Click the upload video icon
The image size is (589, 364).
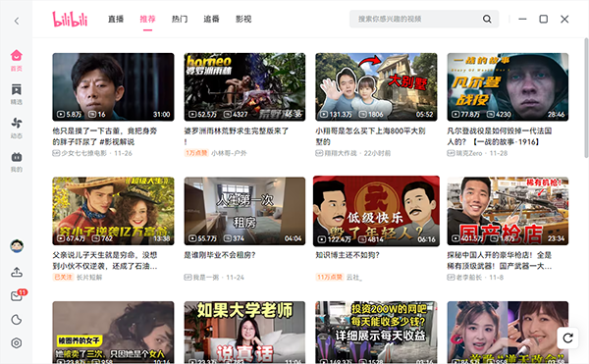pyautogui.click(x=17, y=272)
